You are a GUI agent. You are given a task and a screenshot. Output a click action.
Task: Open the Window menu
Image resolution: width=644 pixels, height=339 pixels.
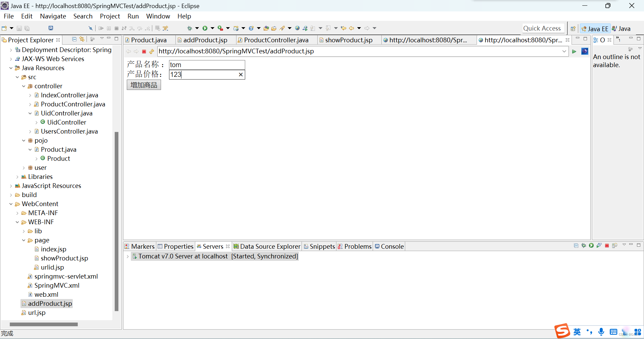click(158, 16)
